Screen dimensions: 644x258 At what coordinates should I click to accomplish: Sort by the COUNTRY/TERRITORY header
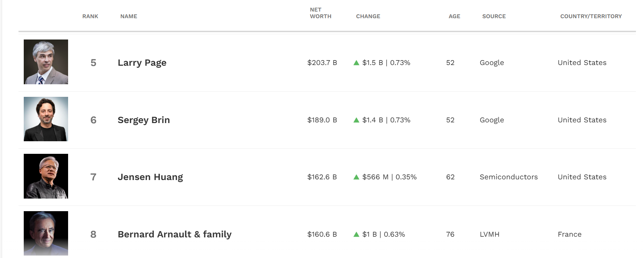click(591, 16)
